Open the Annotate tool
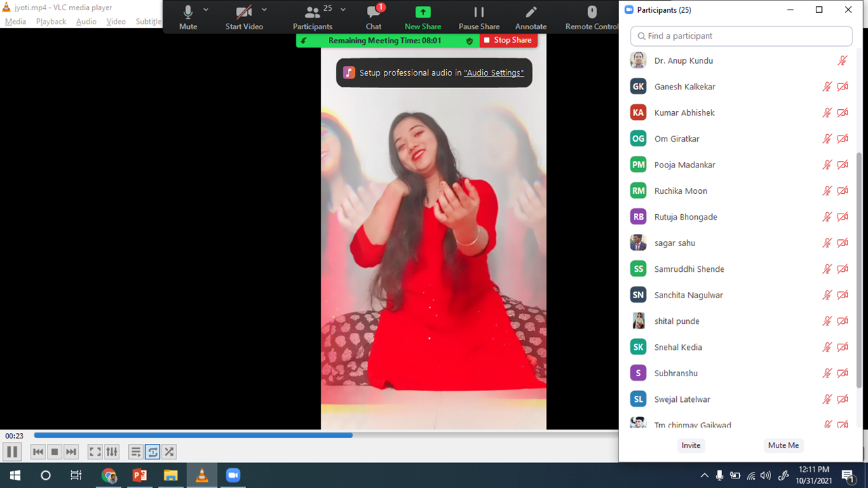 (531, 18)
